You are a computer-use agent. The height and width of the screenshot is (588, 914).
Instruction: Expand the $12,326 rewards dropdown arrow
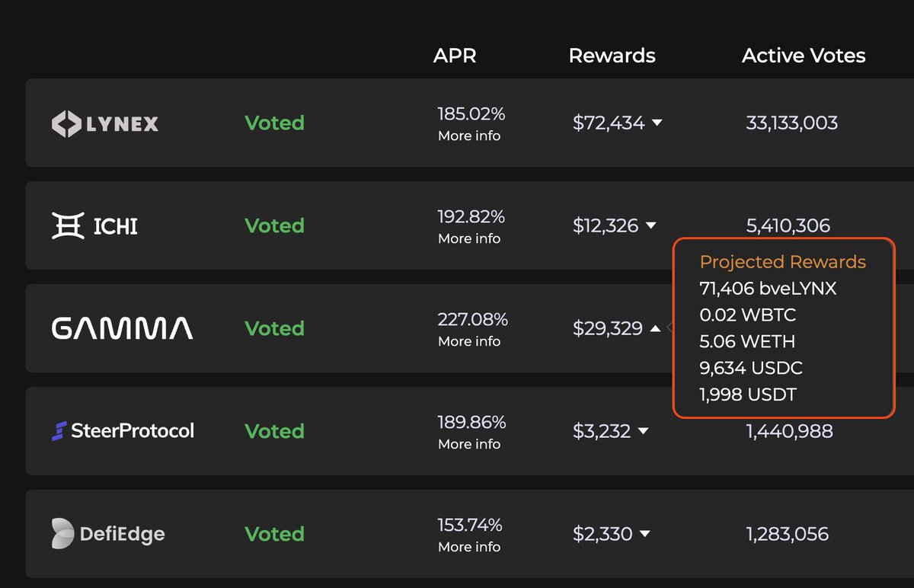pyautogui.click(x=650, y=225)
